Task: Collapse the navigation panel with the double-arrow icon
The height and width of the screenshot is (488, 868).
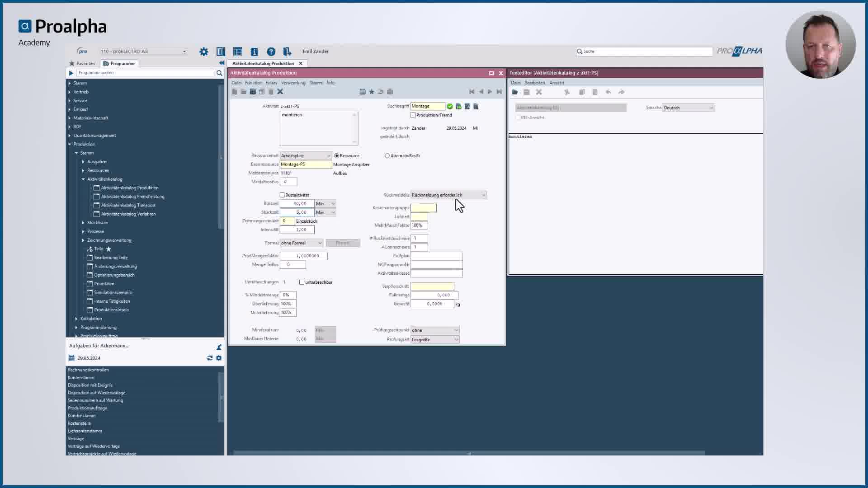Action: pyautogui.click(x=222, y=63)
